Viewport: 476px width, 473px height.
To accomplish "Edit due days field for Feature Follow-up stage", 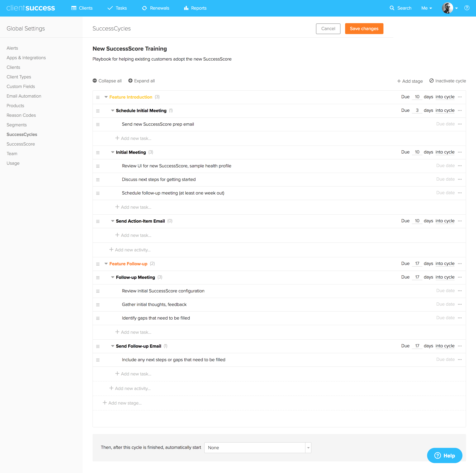I will [x=417, y=263].
